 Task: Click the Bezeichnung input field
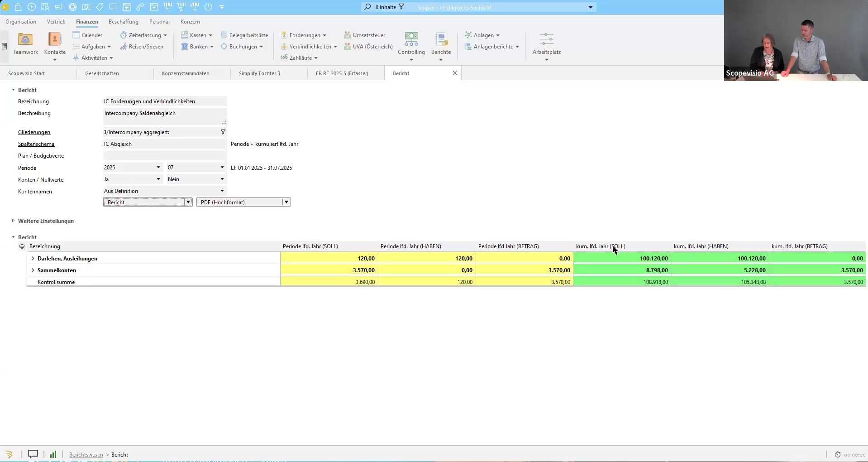point(165,101)
